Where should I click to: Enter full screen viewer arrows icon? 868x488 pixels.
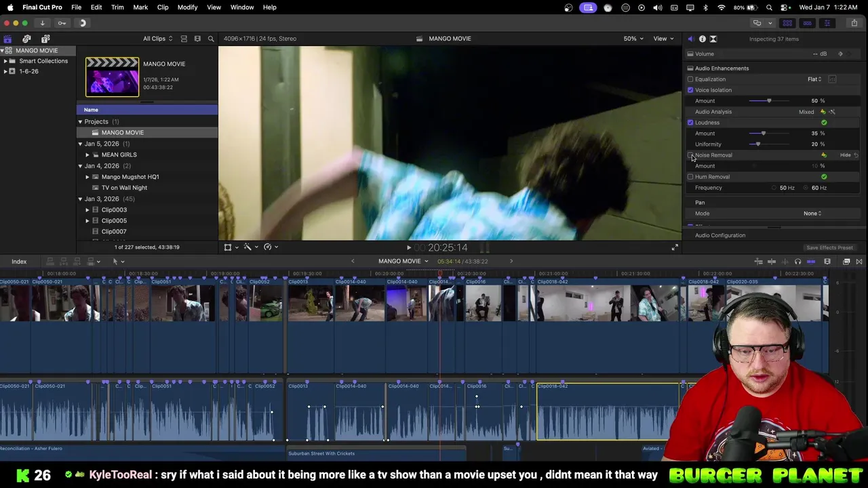click(x=675, y=248)
